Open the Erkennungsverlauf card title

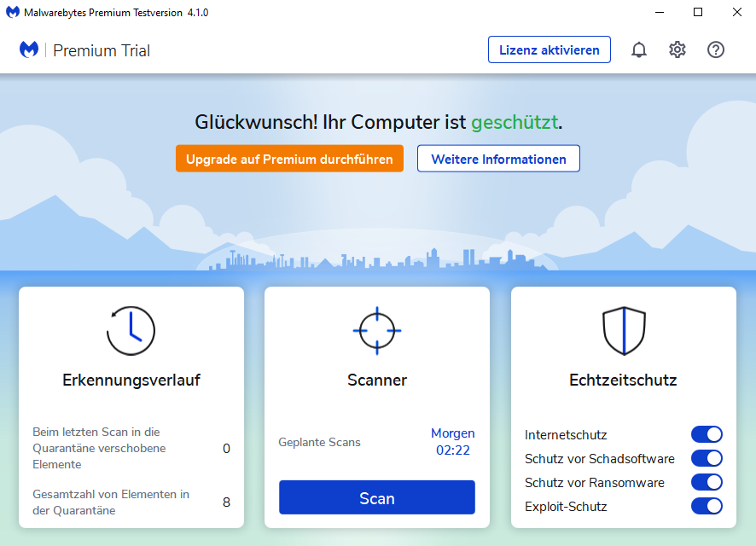coord(131,380)
